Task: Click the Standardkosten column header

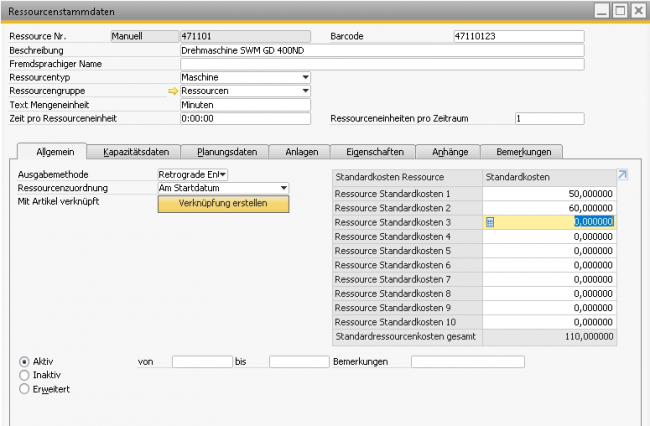Action: tap(549, 177)
